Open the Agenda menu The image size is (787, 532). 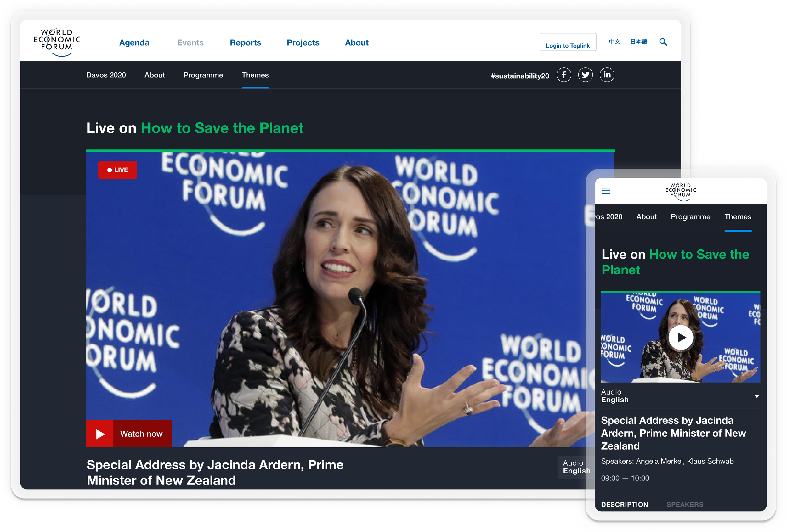click(x=134, y=43)
